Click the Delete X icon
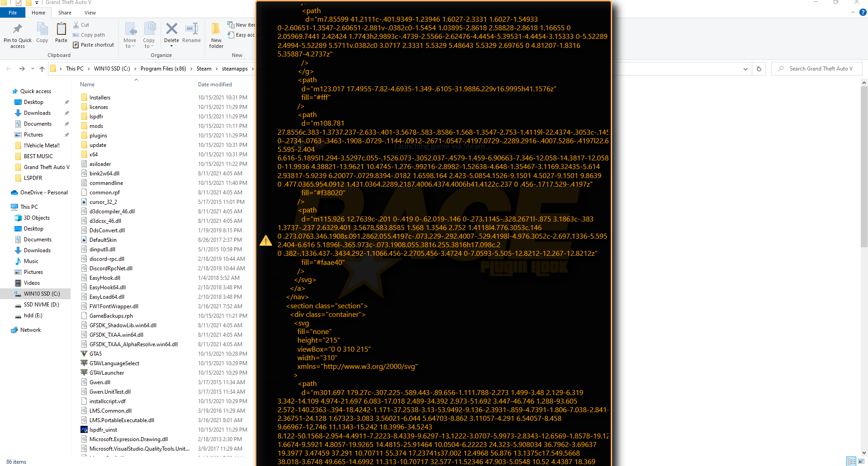The image size is (868, 466). (171, 29)
